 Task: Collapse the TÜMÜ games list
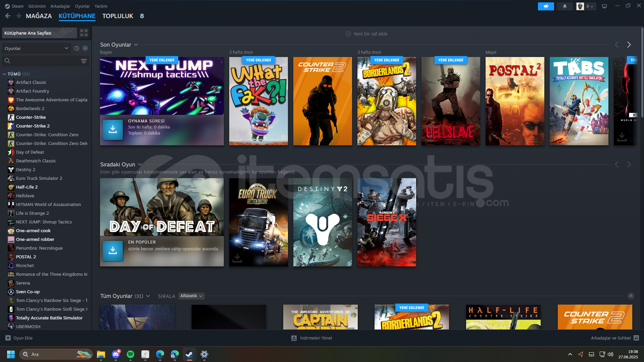(4, 74)
